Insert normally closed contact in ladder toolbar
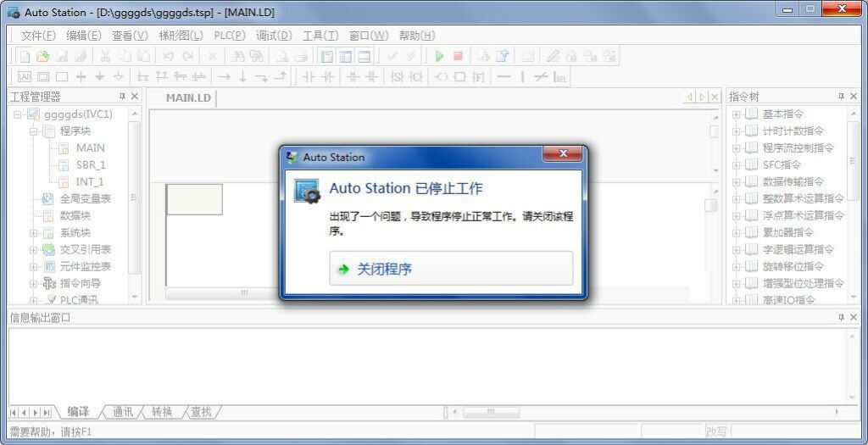This screenshot has height=445, width=868. [x=328, y=77]
